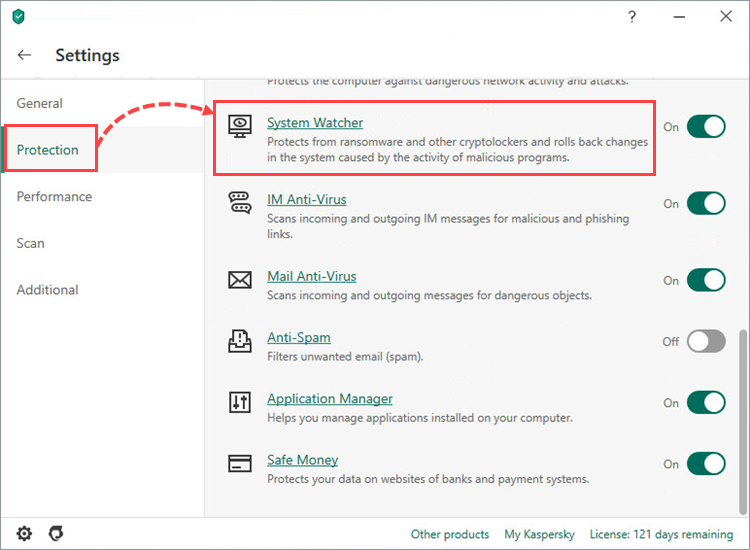This screenshot has height=550, width=750.
Task: Open help with the question mark
Action: point(632,17)
